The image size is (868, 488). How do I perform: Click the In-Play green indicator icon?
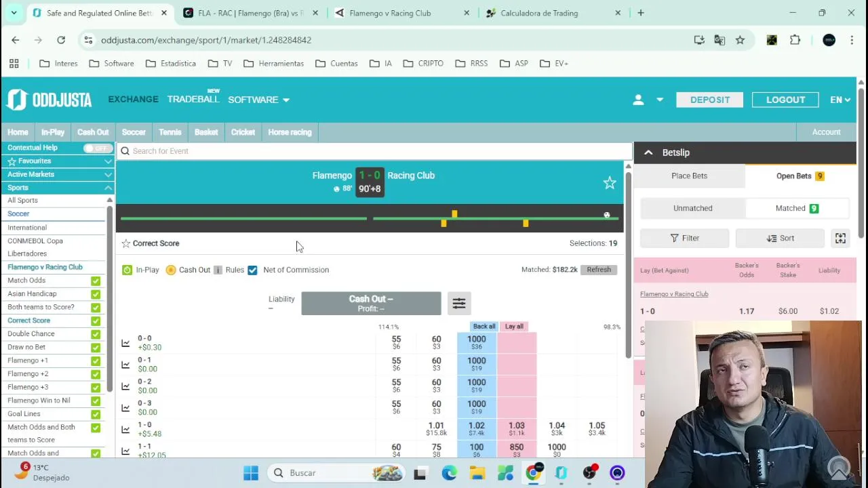coord(127,270)
